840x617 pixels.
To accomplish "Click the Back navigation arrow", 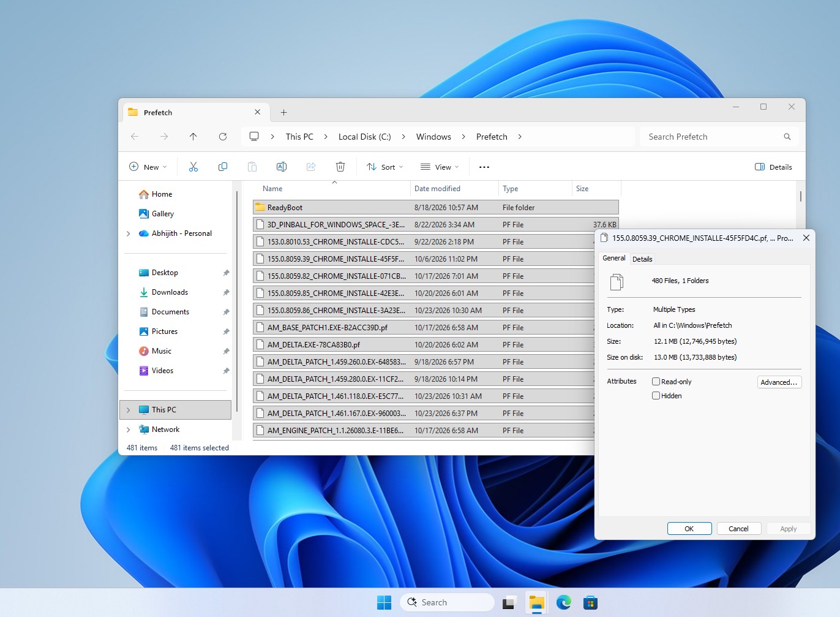I will [135, 137].
